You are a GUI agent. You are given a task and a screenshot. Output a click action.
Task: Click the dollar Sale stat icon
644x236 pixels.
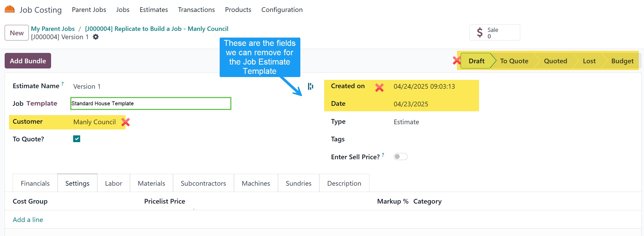(x=480, y=32)
